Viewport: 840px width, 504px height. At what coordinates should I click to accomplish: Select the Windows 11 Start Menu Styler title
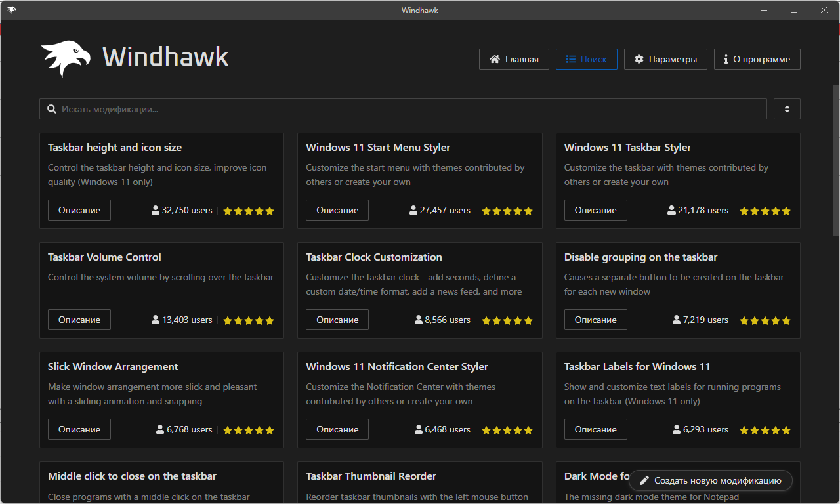click(x=378, y=148)
